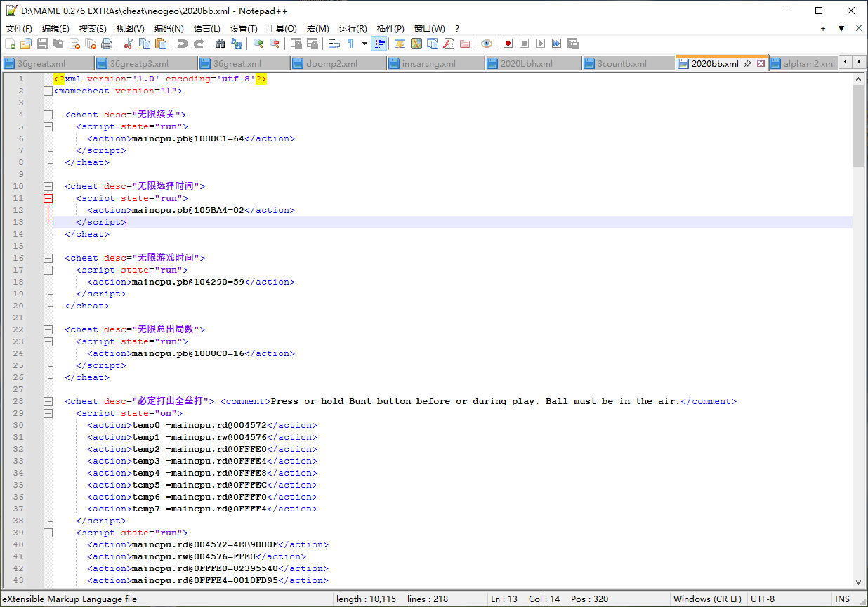Zoom in the editor view
This screenshot has width=868, height=607.
point(258,44)
